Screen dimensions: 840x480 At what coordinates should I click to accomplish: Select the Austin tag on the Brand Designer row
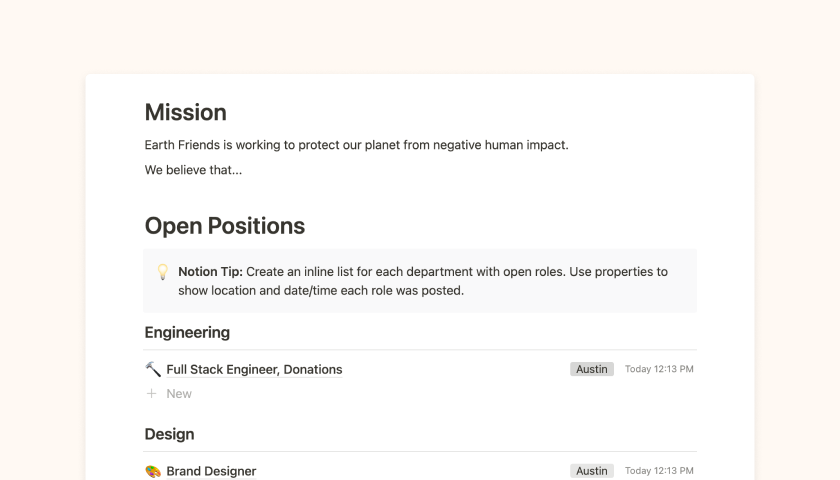coord(592,471)
